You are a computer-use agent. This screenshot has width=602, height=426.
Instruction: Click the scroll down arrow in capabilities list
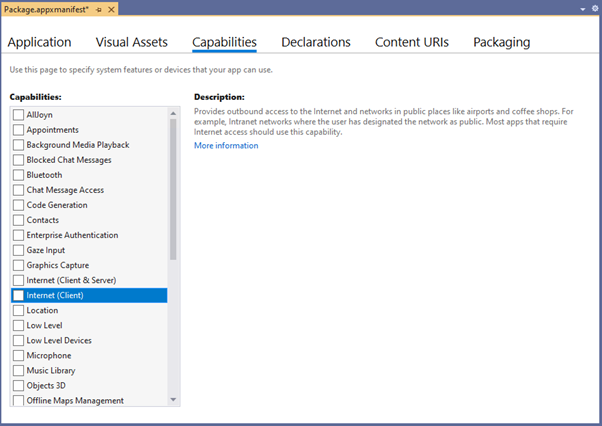(x=173, y=400)
